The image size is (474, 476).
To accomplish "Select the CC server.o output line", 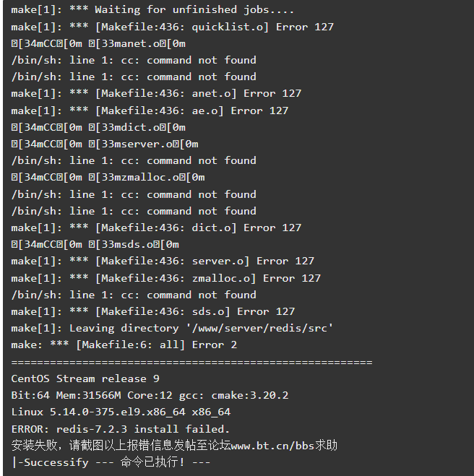I will [x=105, y=144].
